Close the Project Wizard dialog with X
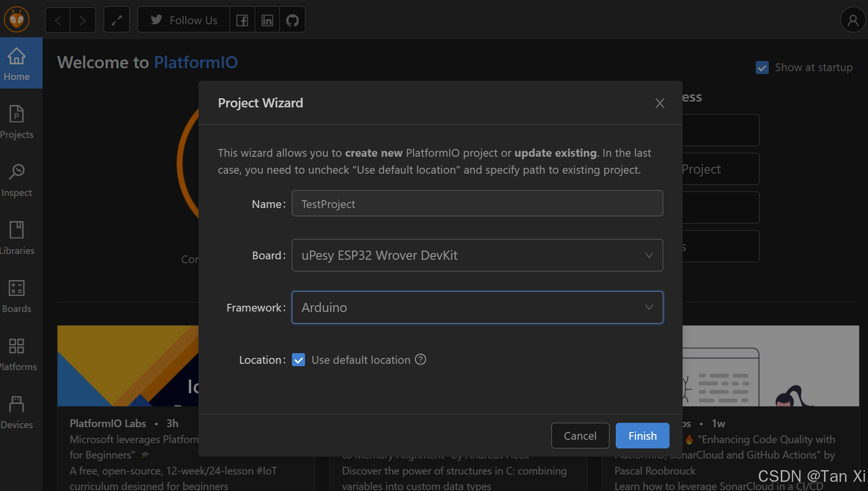868x491 pixels. pos(660,103)
